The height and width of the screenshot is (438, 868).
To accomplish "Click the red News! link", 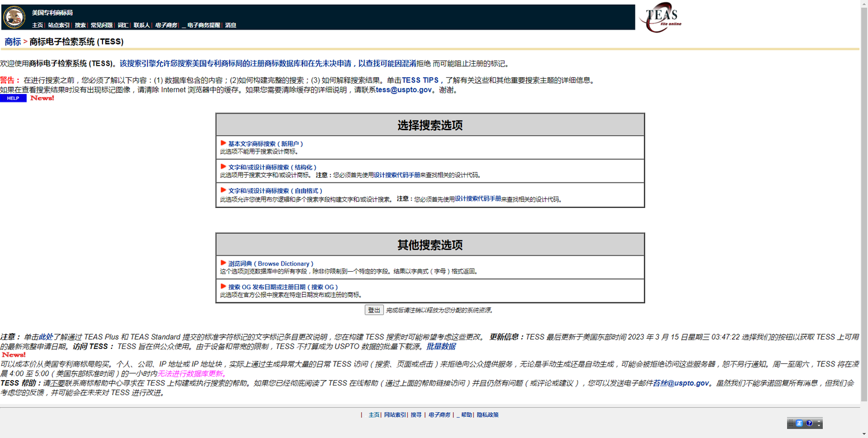I will tap(42, 98).
